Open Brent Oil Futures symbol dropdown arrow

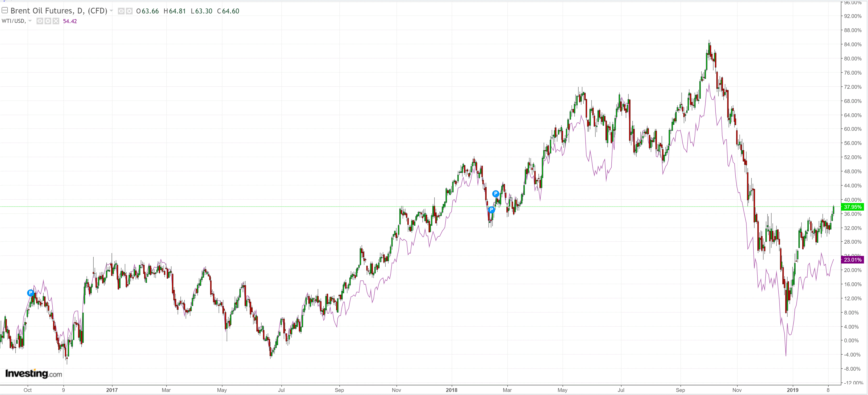(112, 11)
